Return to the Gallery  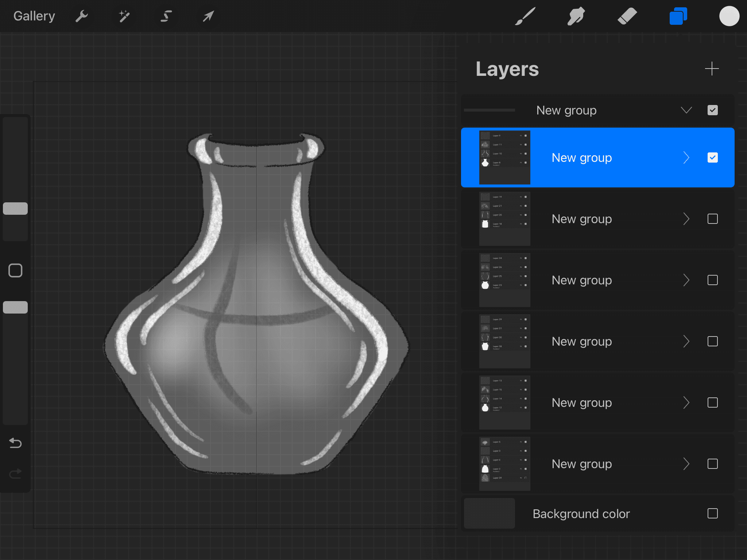tap(34, 16)
